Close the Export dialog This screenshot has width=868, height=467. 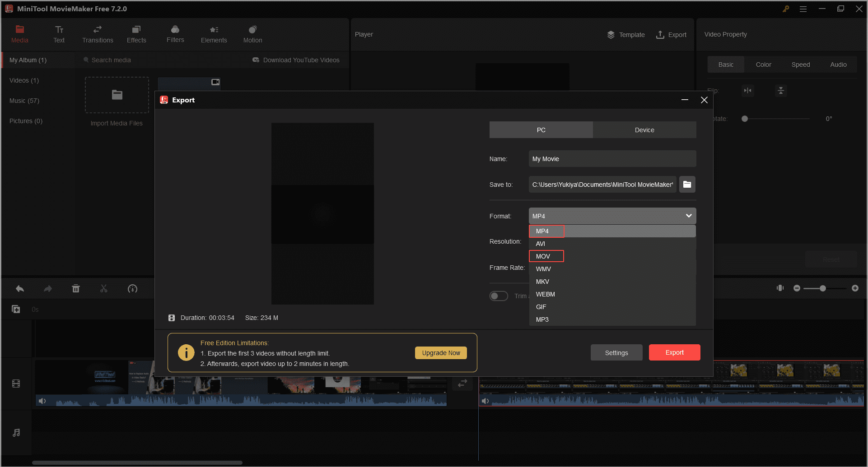coord(704,100)
